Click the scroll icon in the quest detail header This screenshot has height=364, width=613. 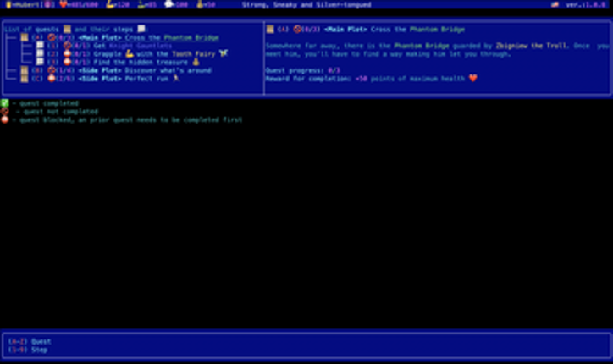coord(270,30)
